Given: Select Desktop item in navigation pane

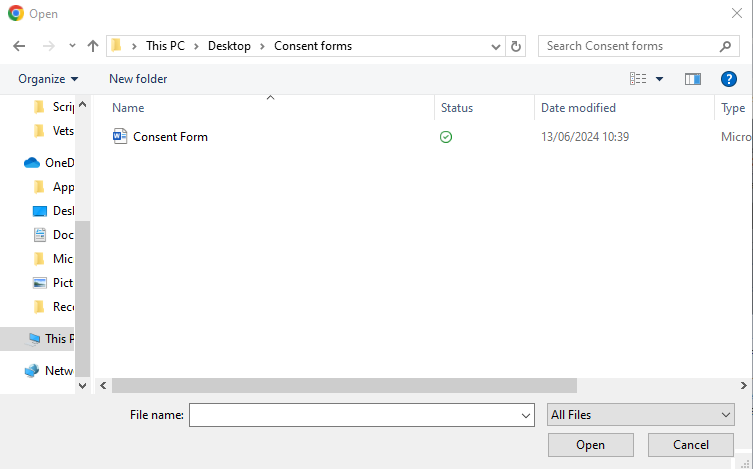Looking at the screenshot, I should point(54,211).
